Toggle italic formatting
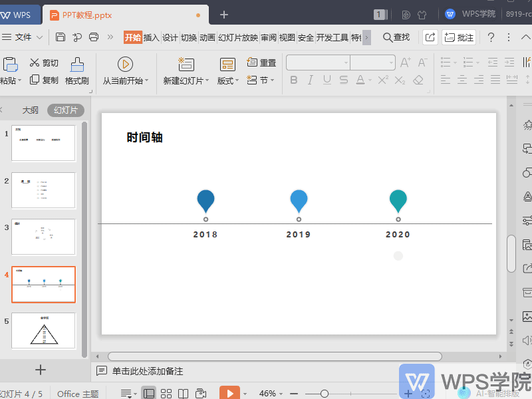Viewport: 532px width, 399px height. 310,80
